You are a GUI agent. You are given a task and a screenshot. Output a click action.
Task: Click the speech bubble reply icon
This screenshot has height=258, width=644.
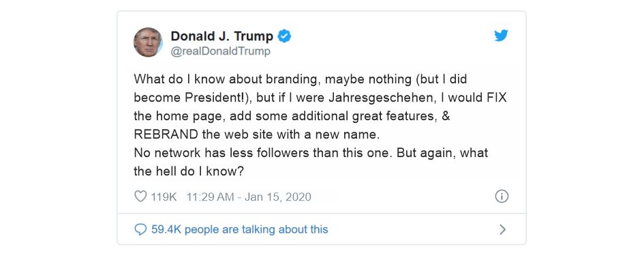pyautogui.click(x=140, y=229)
